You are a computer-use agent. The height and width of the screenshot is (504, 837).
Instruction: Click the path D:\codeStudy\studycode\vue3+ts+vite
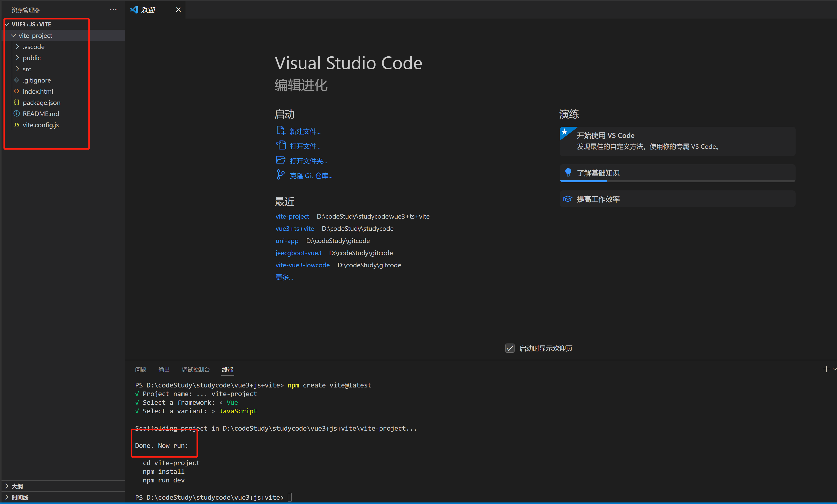[x=373, y=216]
